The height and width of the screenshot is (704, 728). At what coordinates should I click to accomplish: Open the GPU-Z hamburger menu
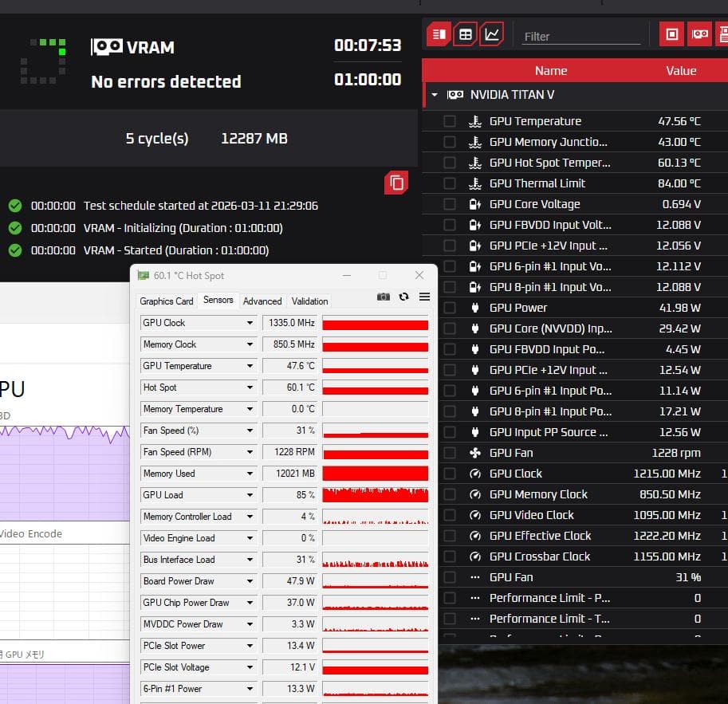tap(424, 297)
